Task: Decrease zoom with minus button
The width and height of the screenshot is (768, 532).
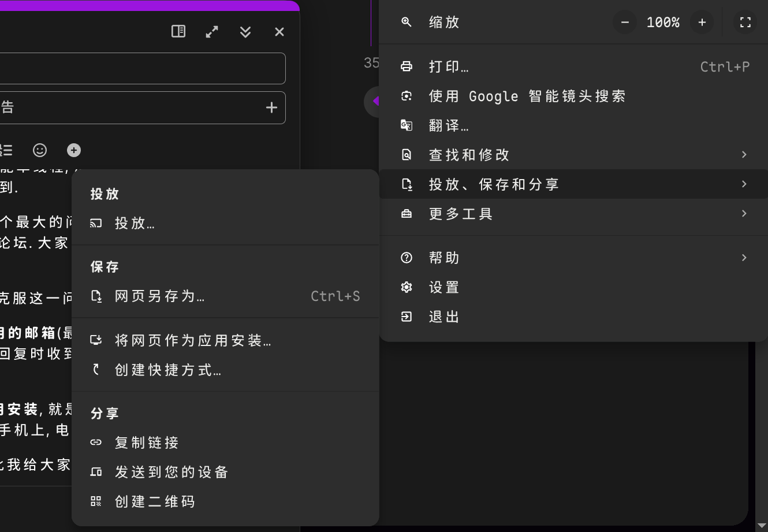Action: pos(625,23)
